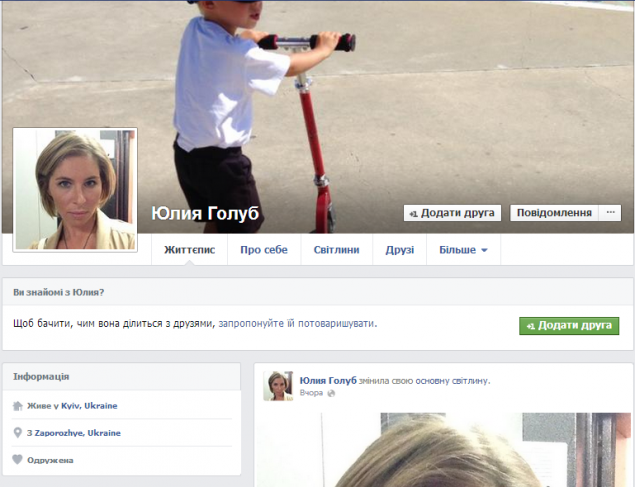Image resolution: width=635 pixels, height=487 pixels.
Task: Open the large profile picture
Action: [75, 190]
